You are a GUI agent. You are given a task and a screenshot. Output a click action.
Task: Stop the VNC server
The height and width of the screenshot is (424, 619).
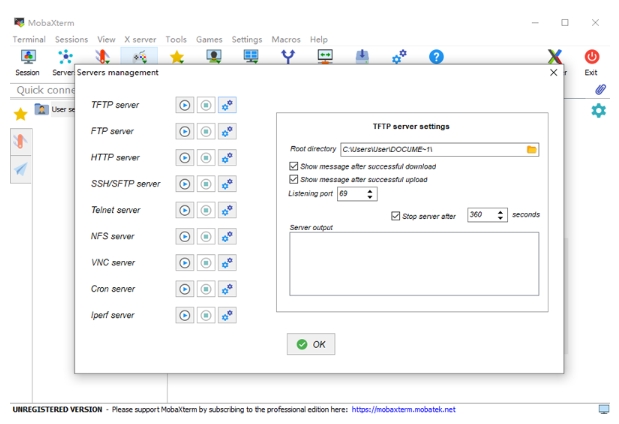[206, 263]
